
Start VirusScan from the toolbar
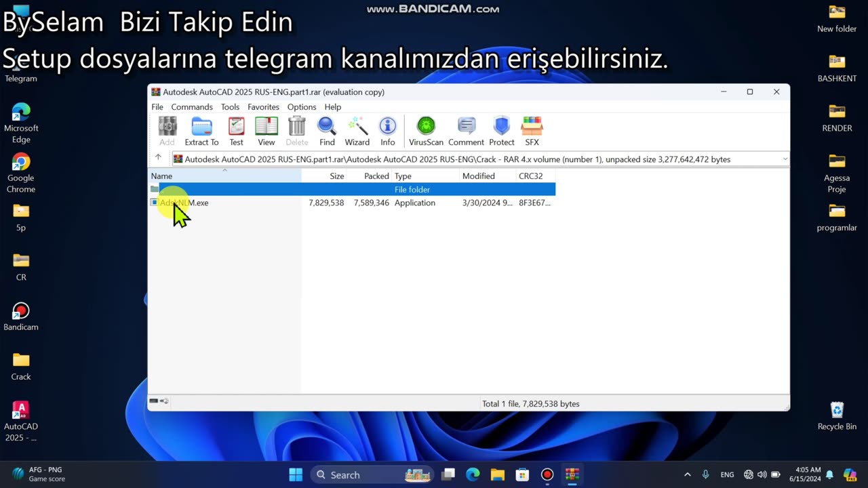(x=426, y=131)
